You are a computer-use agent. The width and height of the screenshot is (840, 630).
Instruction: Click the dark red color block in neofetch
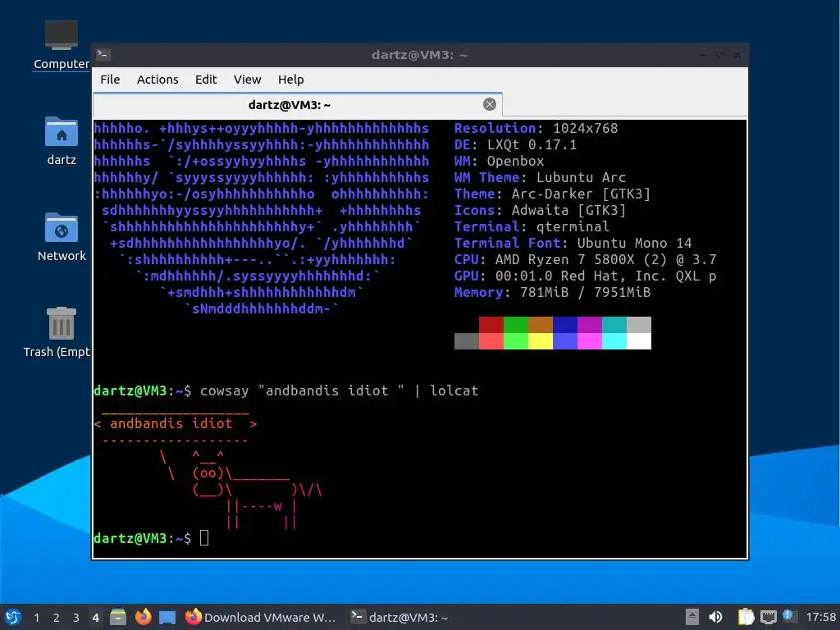pyautogui.click(x=491, y=325)
